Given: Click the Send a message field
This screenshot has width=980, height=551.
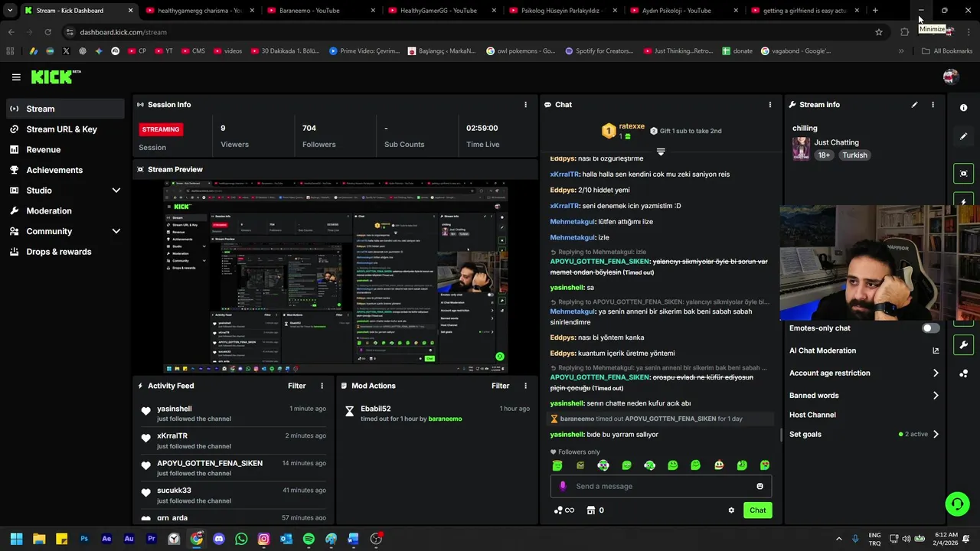Looking at the screenshot, I should coord(661,486).
